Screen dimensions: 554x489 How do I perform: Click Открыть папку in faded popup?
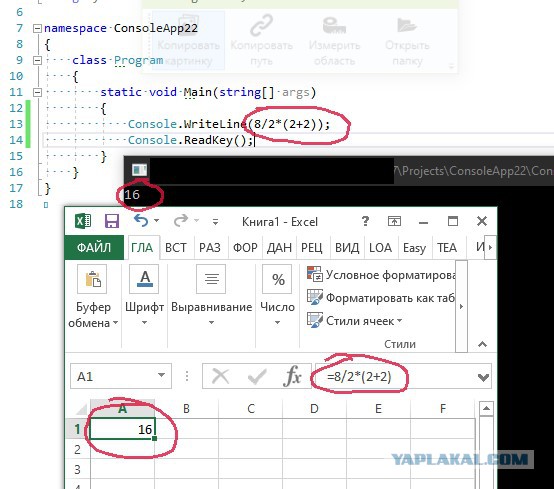(x=407, y=40)
